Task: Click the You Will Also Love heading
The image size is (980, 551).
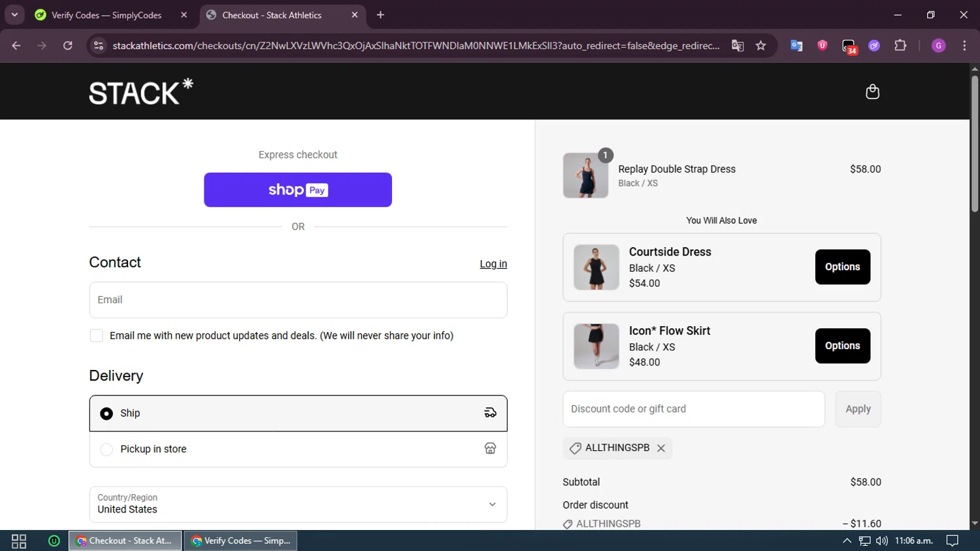Action: [x=721, y=220]
